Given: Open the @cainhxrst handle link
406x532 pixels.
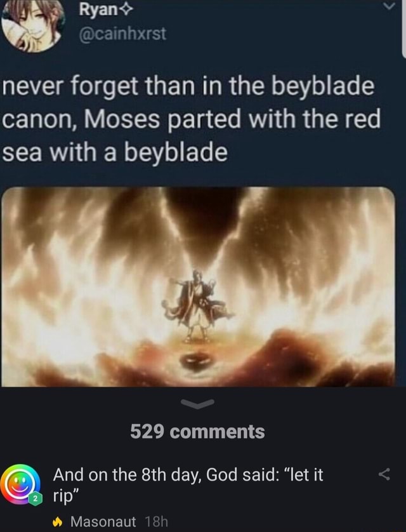Looking at the screenshot, I should tap(122, 34).
